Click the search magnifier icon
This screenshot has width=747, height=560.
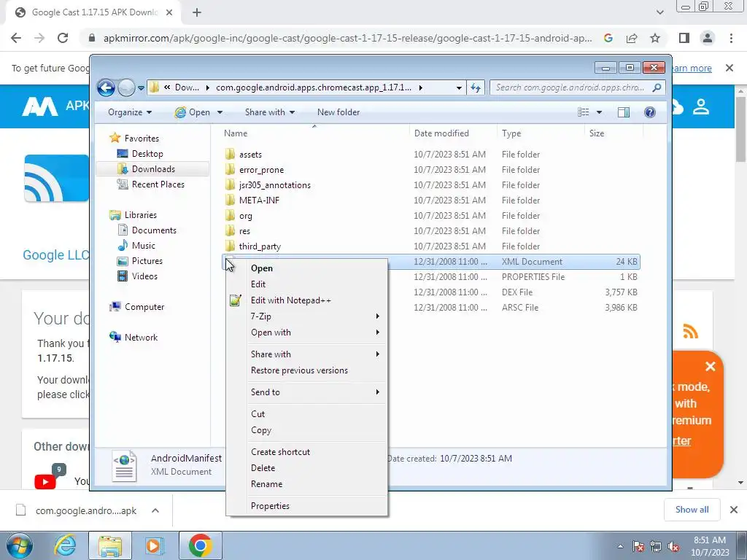point(657,87)
